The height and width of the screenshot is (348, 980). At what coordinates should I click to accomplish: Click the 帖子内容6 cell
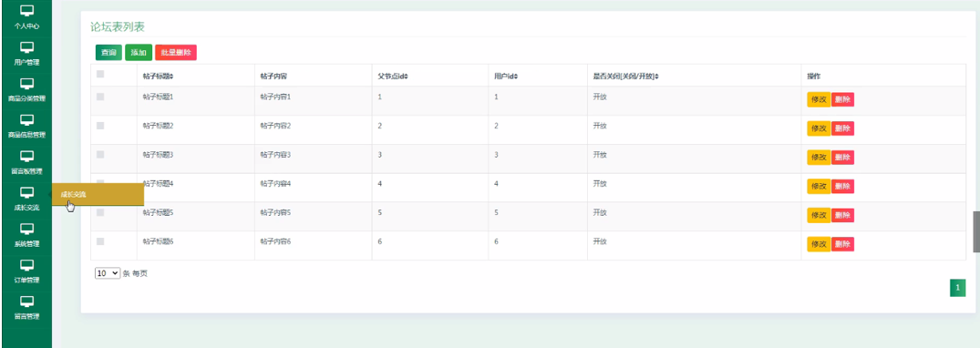(275, 241)
